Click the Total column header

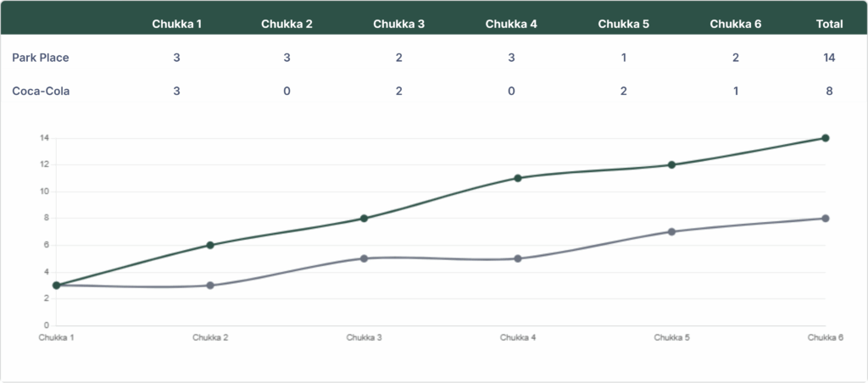coord(829,24)
